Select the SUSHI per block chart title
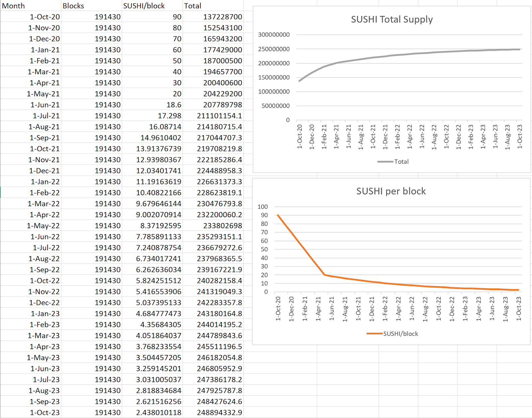This screenshot has height=418, width=532. tap(391, 191)
